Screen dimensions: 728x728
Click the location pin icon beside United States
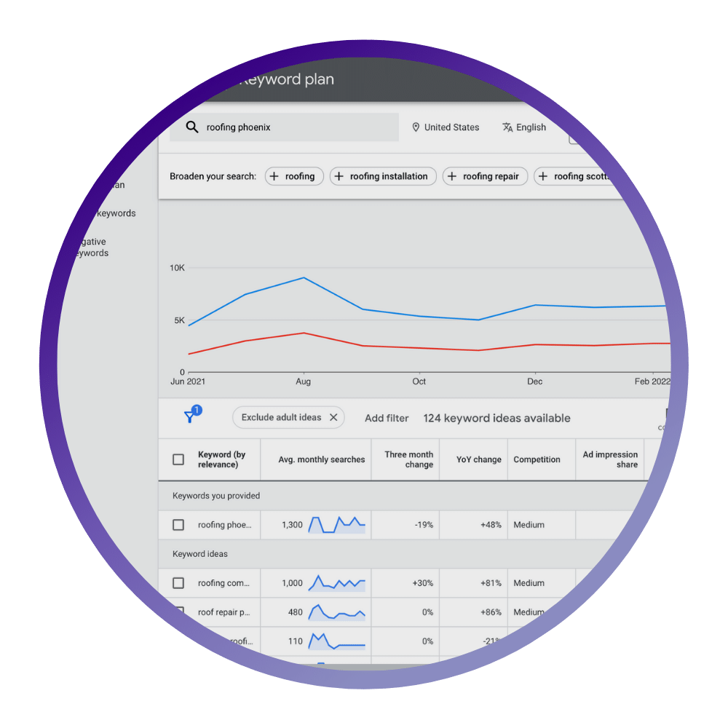[x=415, y=127]
